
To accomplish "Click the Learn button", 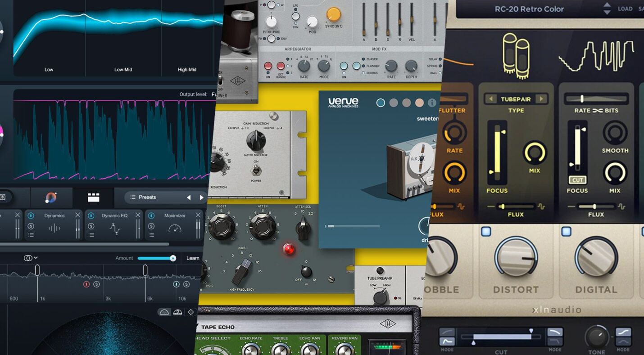I will 193,258.
